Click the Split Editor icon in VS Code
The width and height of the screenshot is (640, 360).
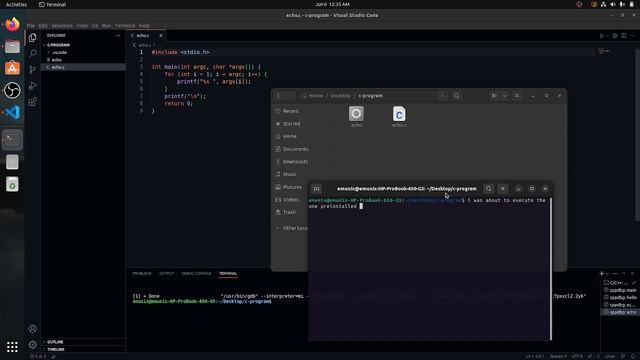pos(624,36)
